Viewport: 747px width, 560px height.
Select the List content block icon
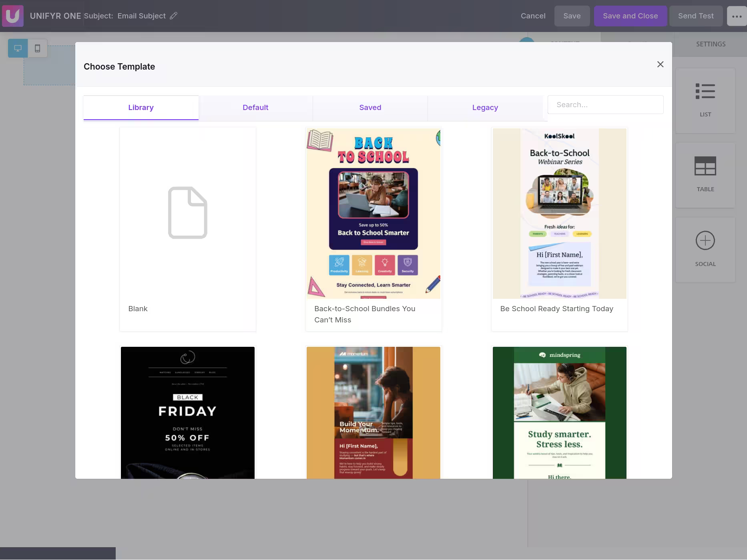pos(705,91)
